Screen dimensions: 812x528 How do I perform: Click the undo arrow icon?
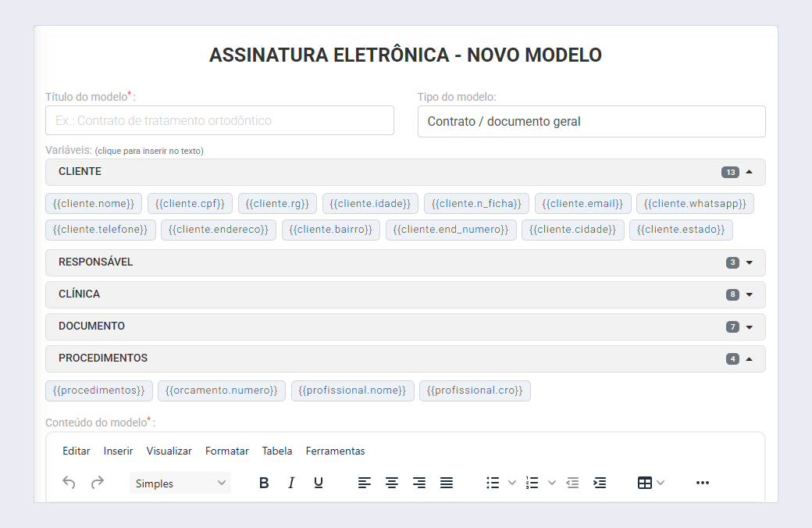(x=69, y=483)
